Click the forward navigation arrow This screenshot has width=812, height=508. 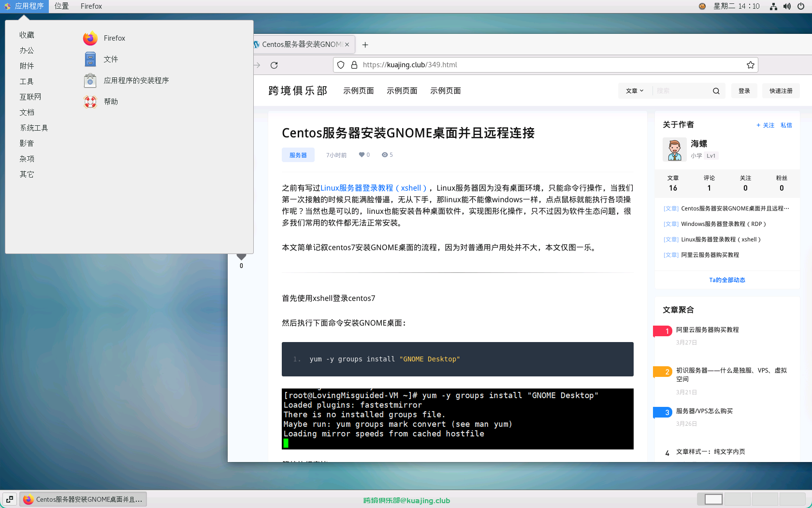[x=257, y=65]
